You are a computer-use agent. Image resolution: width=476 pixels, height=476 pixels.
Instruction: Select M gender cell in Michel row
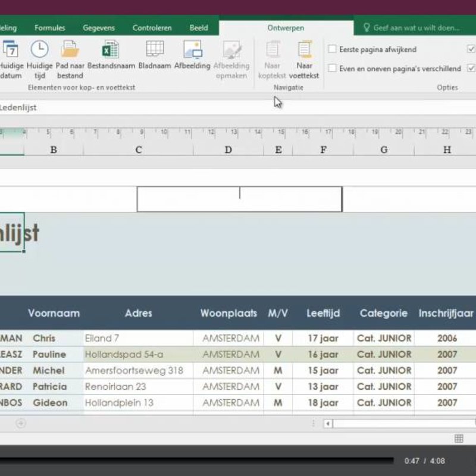point(278,370)
